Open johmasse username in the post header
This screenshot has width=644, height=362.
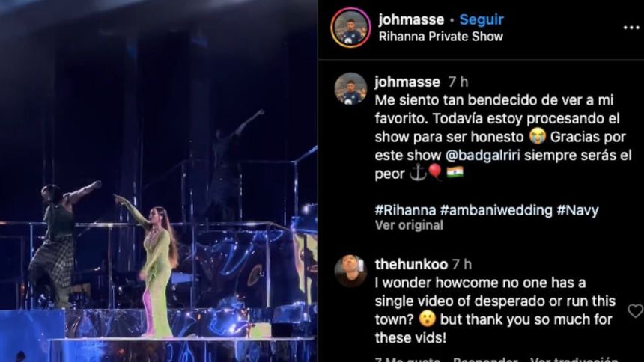(x=411, y=19)
